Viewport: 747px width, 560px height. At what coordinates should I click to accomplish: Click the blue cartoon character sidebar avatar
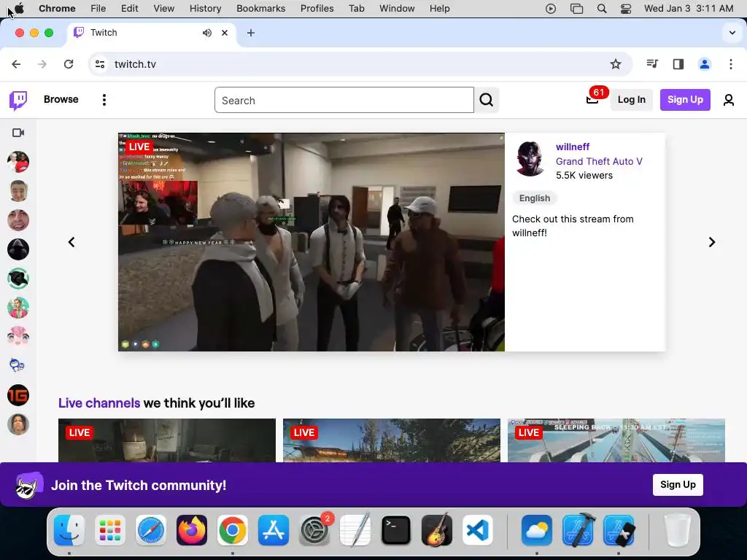tap(18, 366)
